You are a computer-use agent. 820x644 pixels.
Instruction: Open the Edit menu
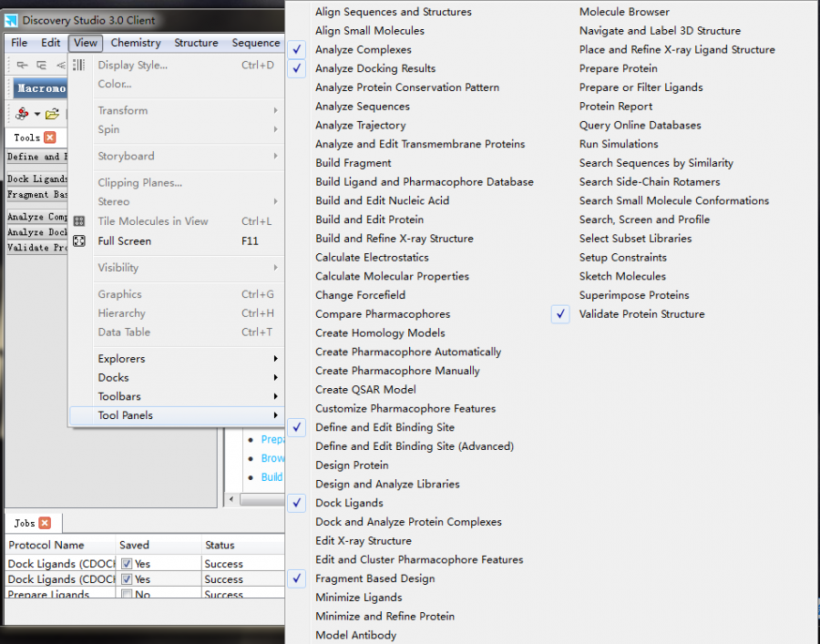tap(51, 43)
